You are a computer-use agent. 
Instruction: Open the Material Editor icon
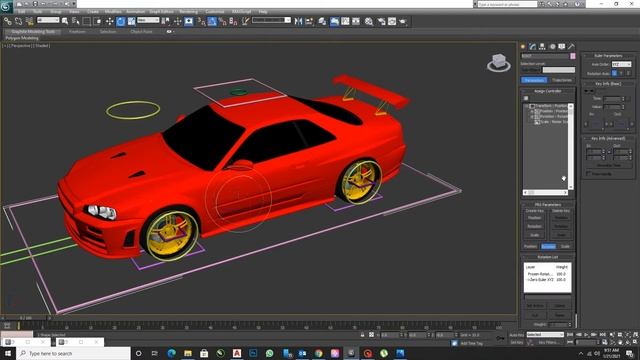[369, 21]
